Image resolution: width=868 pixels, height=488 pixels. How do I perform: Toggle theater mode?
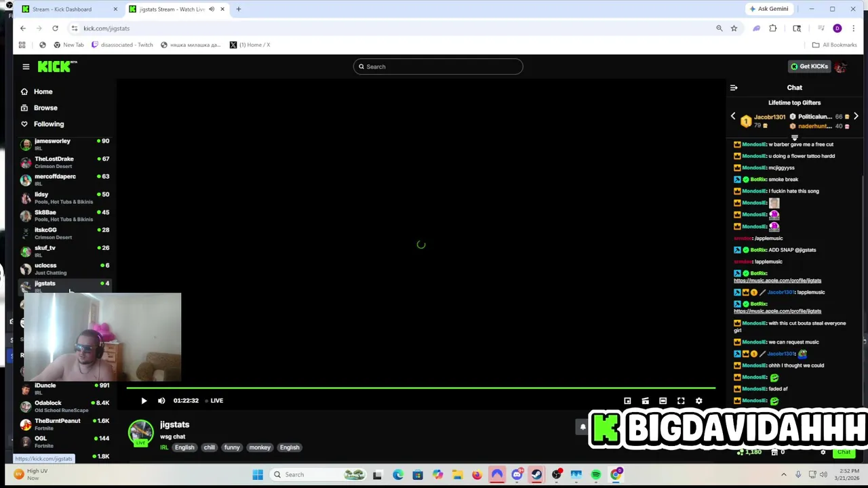pyautogui.click(x=663, y=401)
